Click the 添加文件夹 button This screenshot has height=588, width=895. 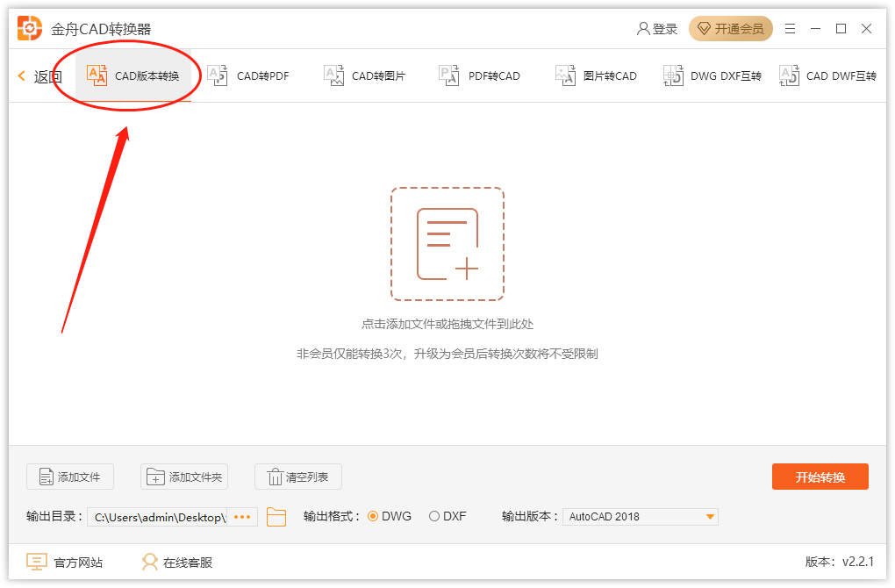[x=184, y=477]
